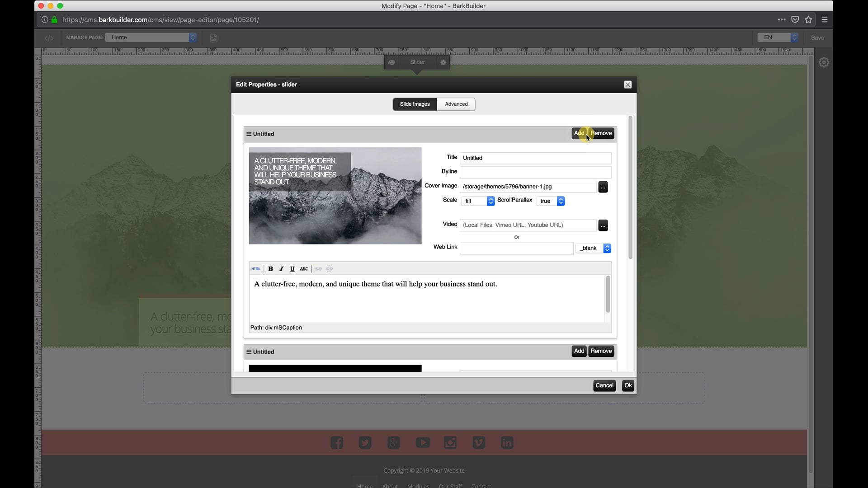Apply strikethrough formatting in caption editor

[304, 269]
